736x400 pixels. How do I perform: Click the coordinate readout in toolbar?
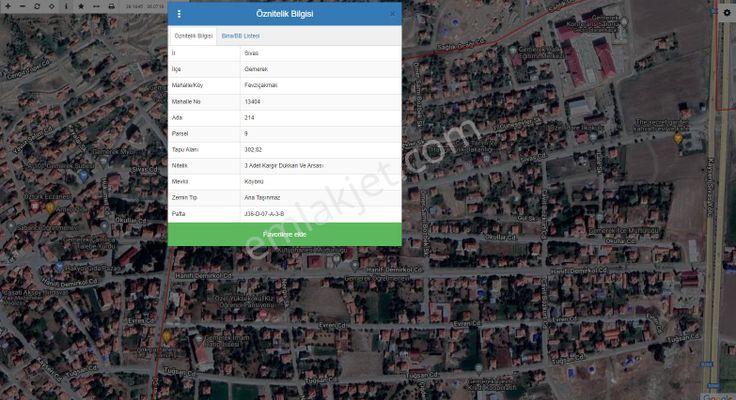(x=145, y=6)
